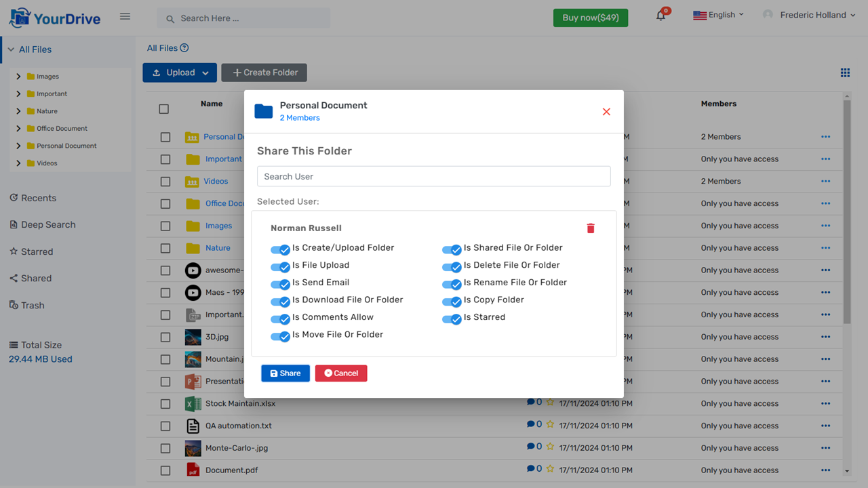Click the Create Folder button
Image resolution: width=868 pixels, height=488 pixels.
[x=264, y=73]
